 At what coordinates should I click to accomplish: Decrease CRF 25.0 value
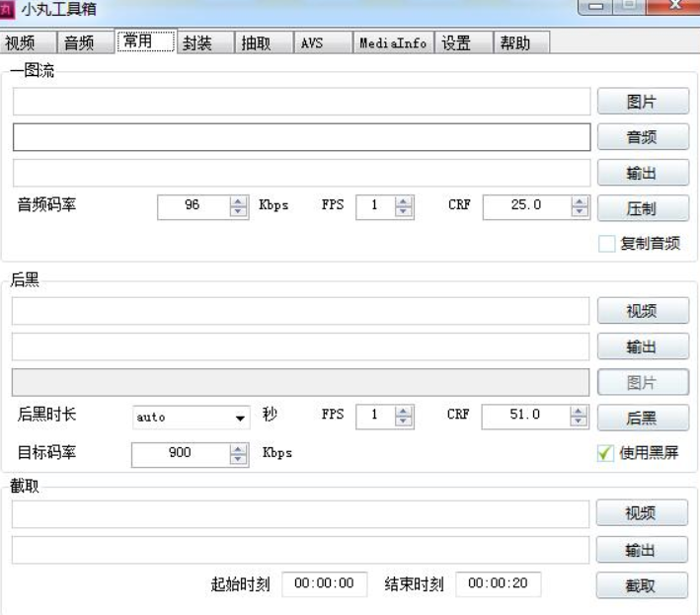tap(580, 212)
